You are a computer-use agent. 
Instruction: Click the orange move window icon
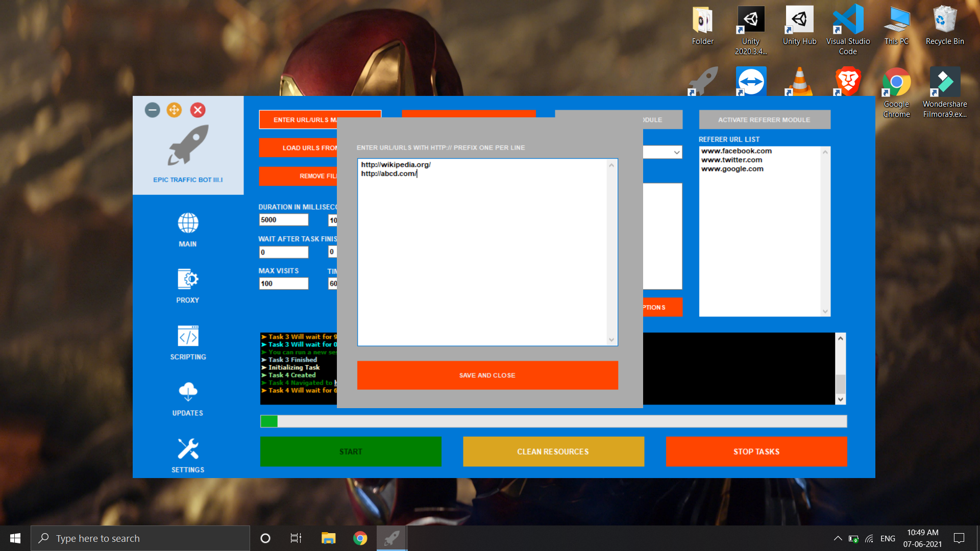coord(174,110)
